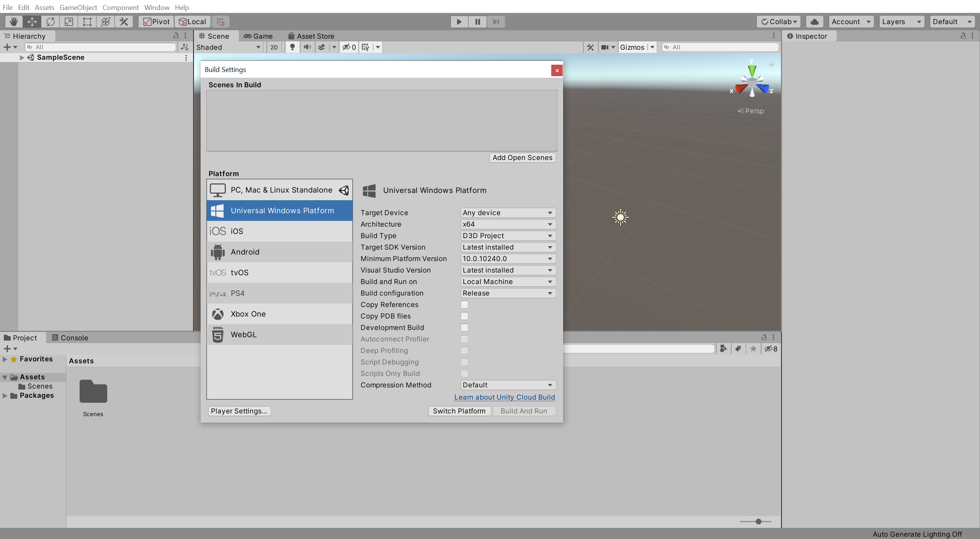The image size is (980, 539).
Task: Toggle the Development Build checkbox
Action: pyautogui.click(x=464, y=327)
